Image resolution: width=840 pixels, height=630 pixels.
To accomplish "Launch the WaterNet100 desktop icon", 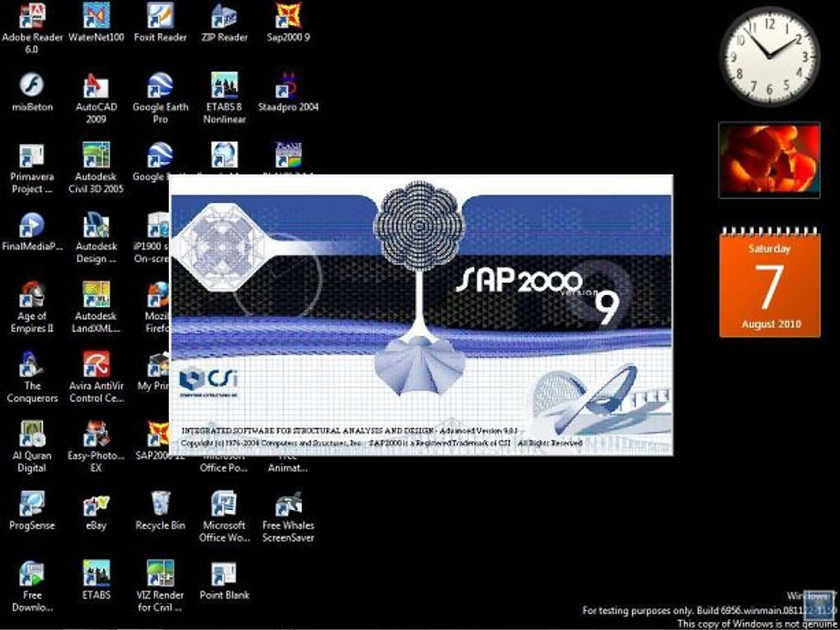I will pyautogui.click(x=96, y=22).
